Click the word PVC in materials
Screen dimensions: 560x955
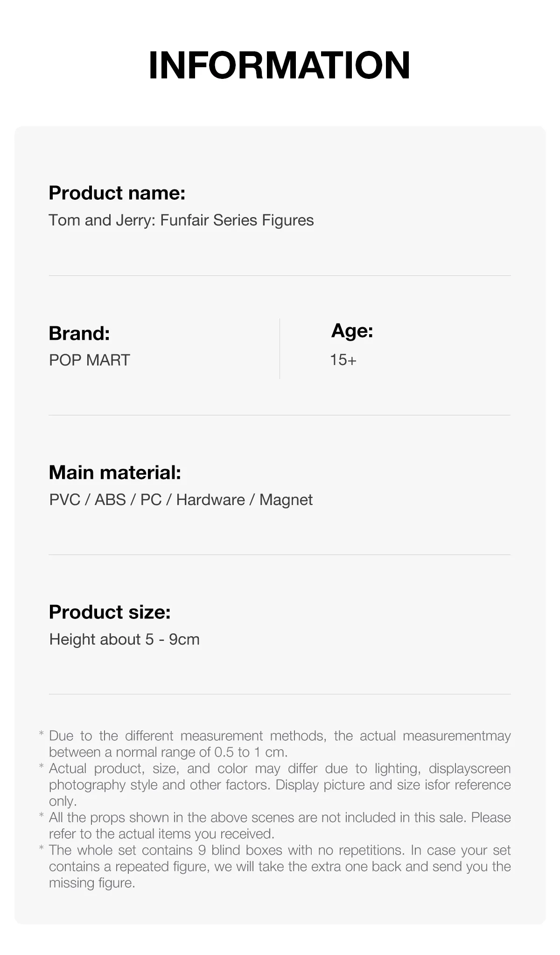click(x=65, y=499)
